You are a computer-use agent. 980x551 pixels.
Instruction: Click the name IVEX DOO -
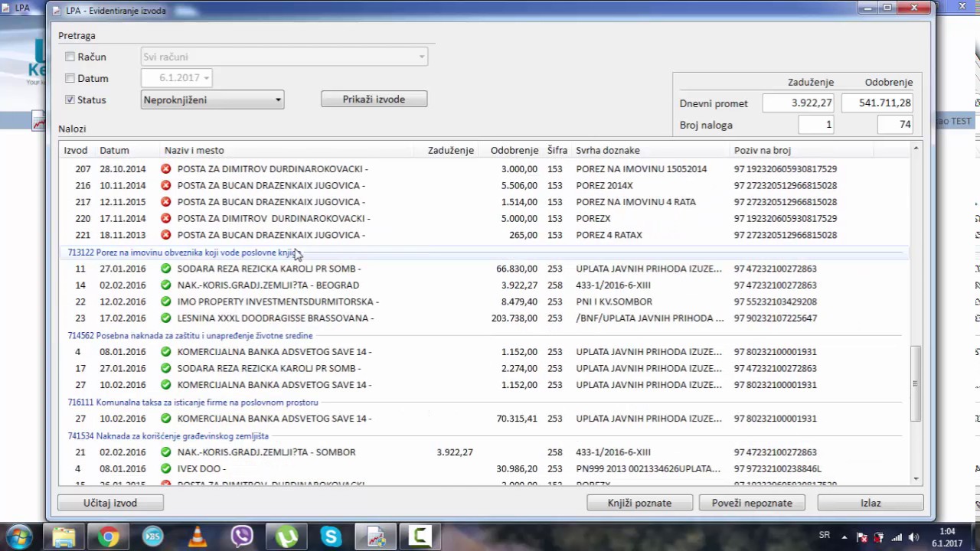coord(201,468)
